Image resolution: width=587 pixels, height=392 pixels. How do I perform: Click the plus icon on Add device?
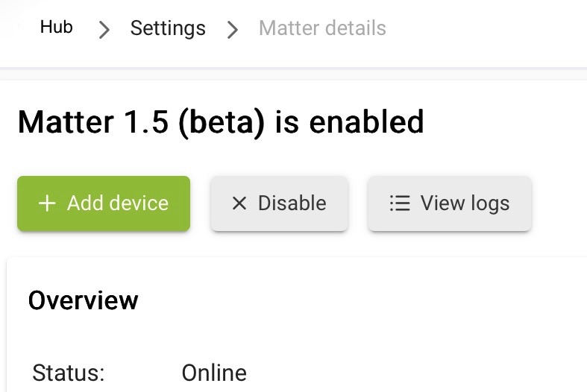point(47,203)
